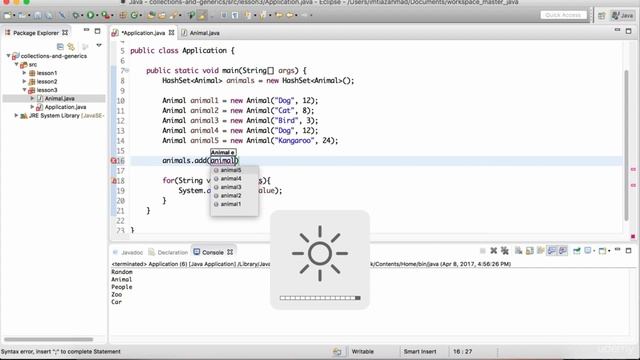Click the Run Last Tool icon with red toolbox
The image size is (640, 360).
point(106,15)
